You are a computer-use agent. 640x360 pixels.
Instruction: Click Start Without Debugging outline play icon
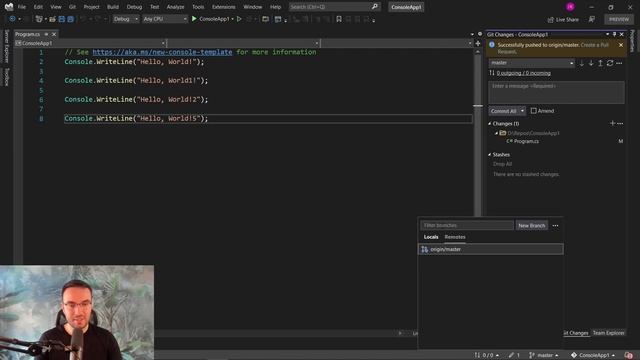tap(239, 19)
